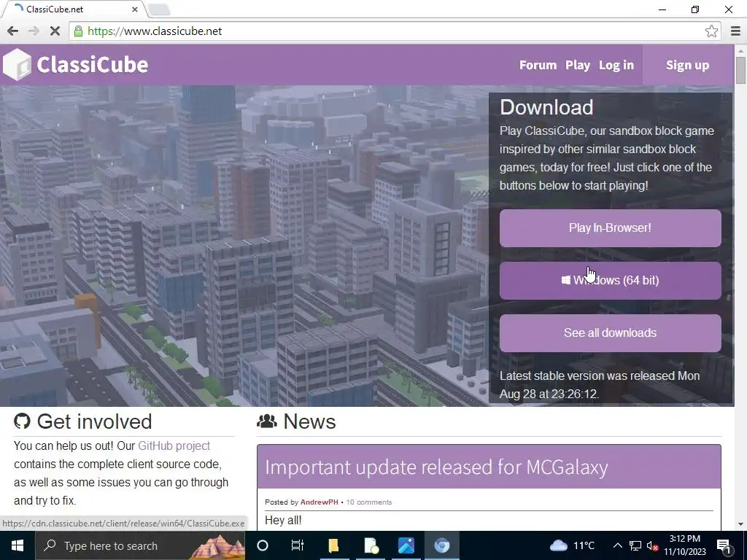
Task: Click See all downloads button
Action: pos(610,332)
